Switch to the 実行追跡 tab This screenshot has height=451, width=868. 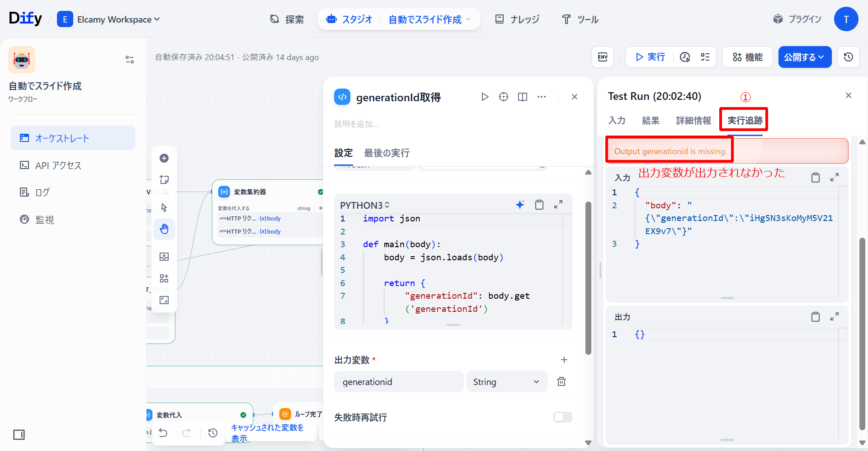click(x=745, y=121)
